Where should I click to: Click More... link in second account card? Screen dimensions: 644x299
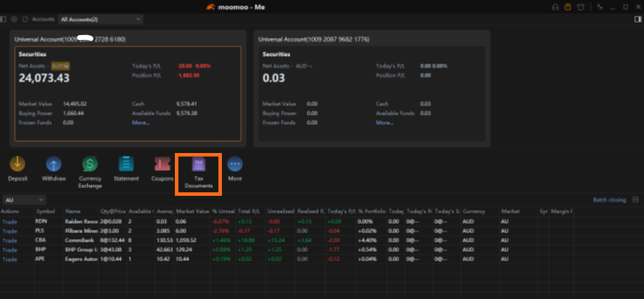pyautogui.click(x=385, y=122)
